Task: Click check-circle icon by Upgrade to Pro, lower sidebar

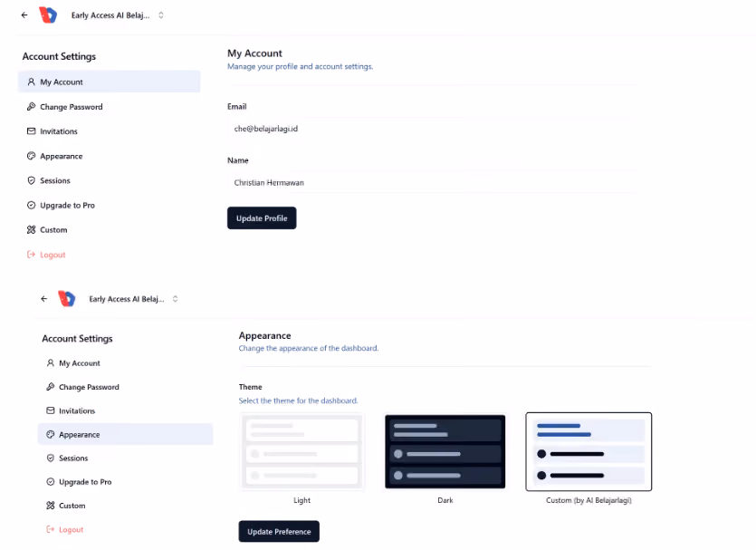Action: (50, 481)
